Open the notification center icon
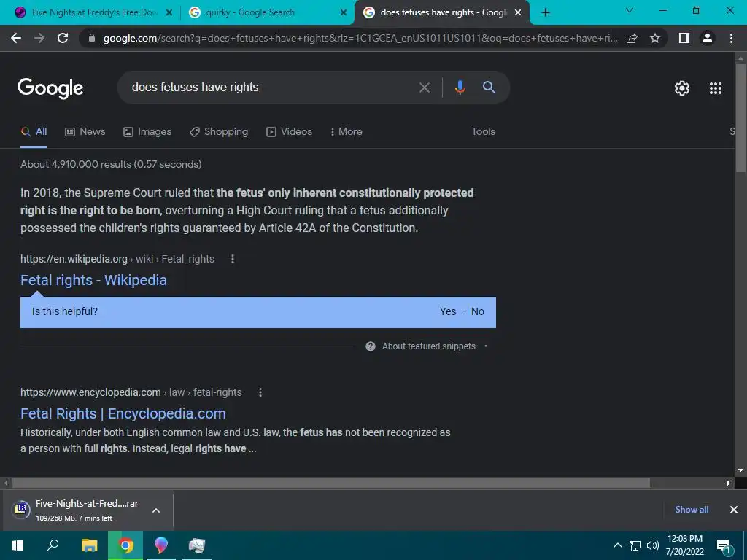Viewport: 747px width, 560px height. [724, 545]
